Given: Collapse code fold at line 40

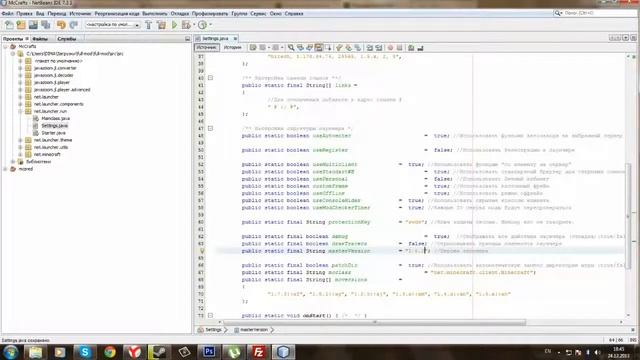Looking at the screenshot, I should (x=210, y=78).
